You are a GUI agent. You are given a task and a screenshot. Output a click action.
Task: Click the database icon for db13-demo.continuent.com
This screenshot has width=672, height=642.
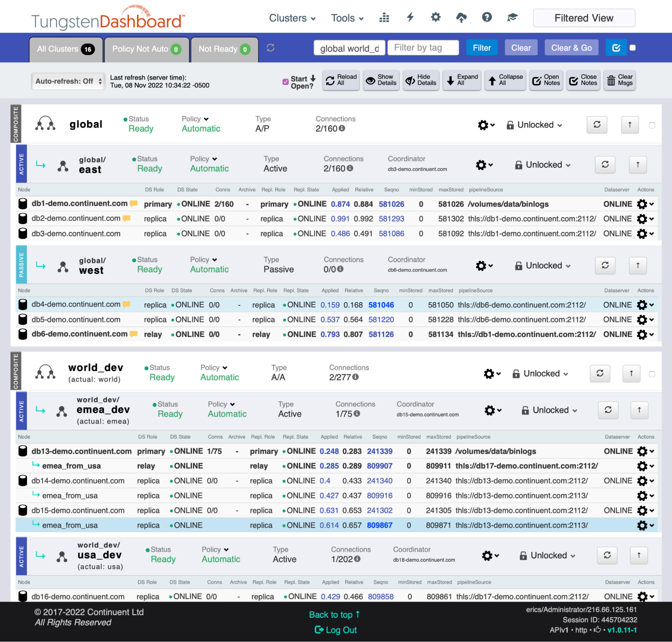23,451
